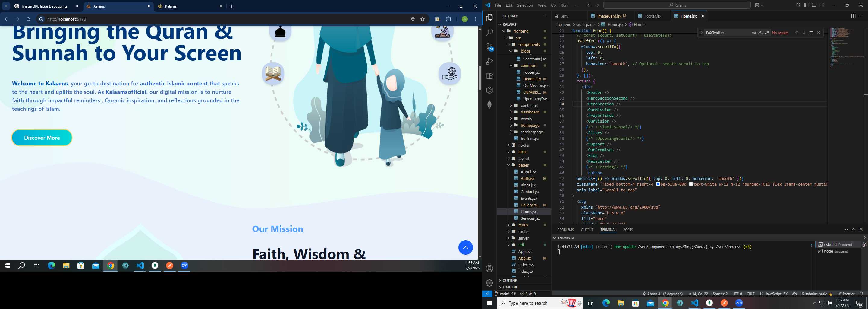Screen dimensions: 868x309
Task: Bookmark this page with the star icon
Action: point(423,19)
